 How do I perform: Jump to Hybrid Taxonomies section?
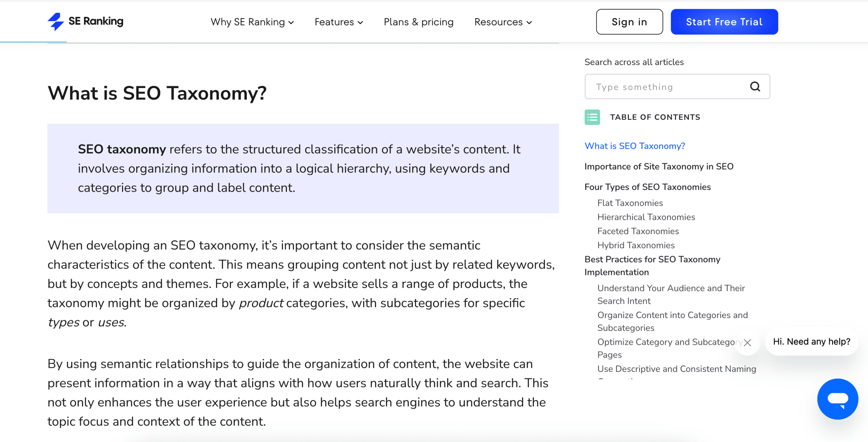tap(636, 245)
